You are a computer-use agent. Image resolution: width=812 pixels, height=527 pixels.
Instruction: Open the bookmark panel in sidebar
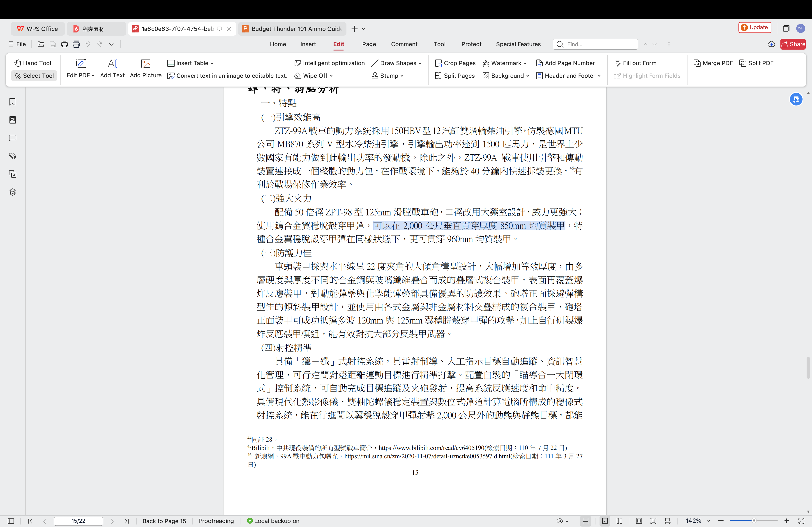coord(13,102)
